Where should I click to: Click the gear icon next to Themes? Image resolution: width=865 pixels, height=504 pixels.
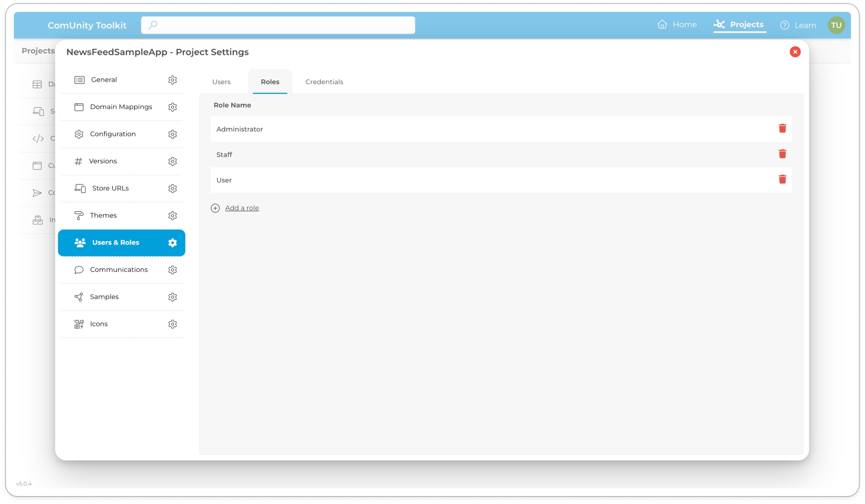[172, 216]
